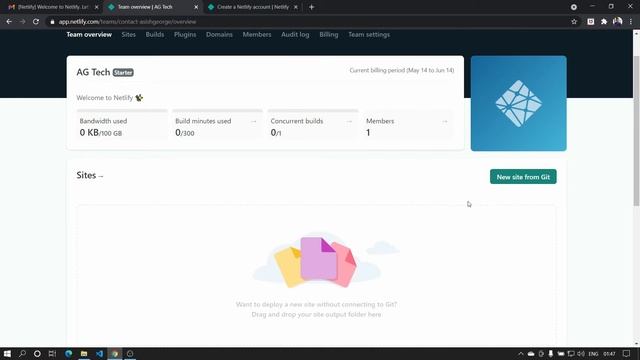Open the Bandwidth used card
Image resolution: width=640 pixels, height=360 pixels.
pos(122,124)
